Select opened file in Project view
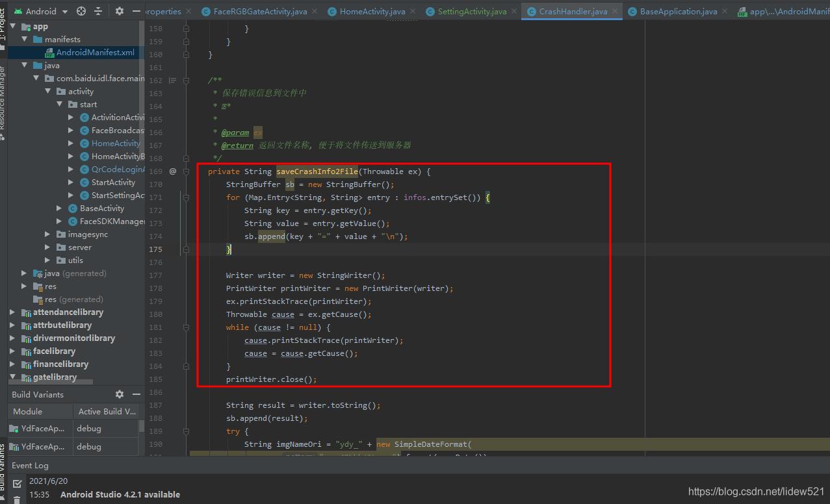 [81, 10]
